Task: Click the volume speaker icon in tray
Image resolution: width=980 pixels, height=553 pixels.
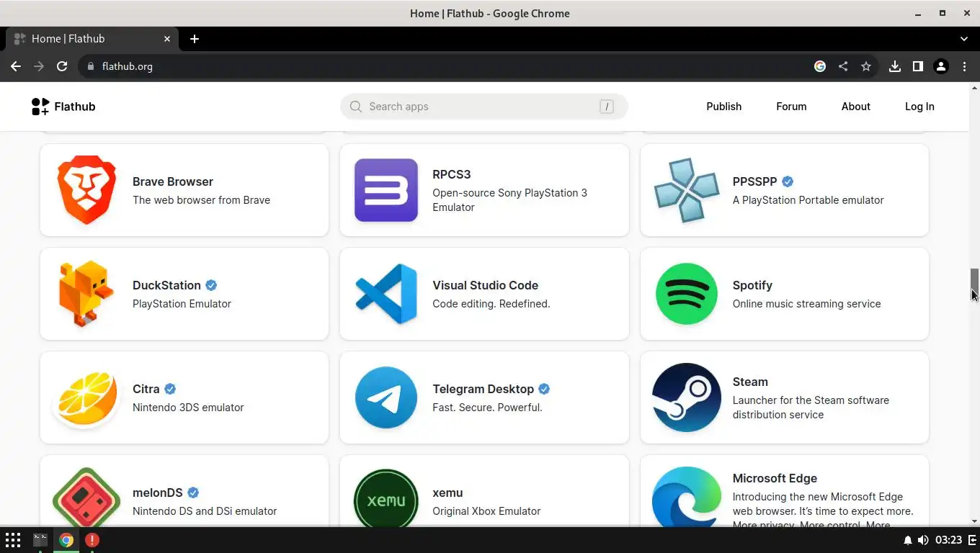Action: click(x=923, y=540)
